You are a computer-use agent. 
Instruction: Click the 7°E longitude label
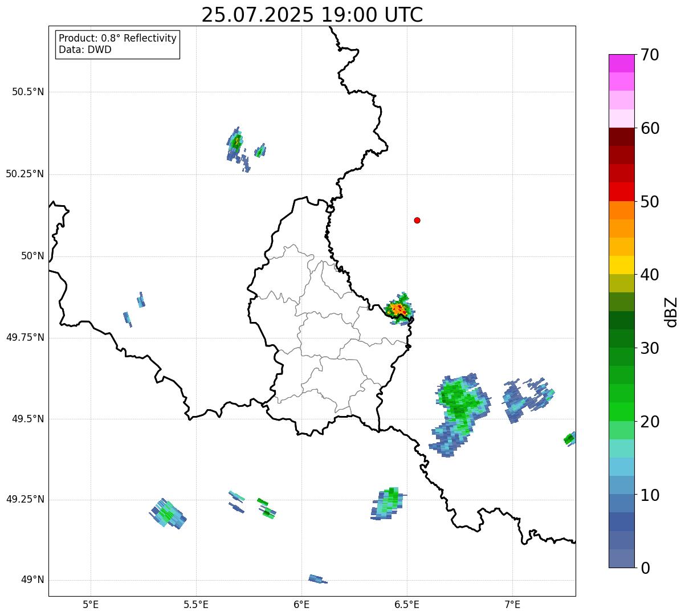[513, 604]
